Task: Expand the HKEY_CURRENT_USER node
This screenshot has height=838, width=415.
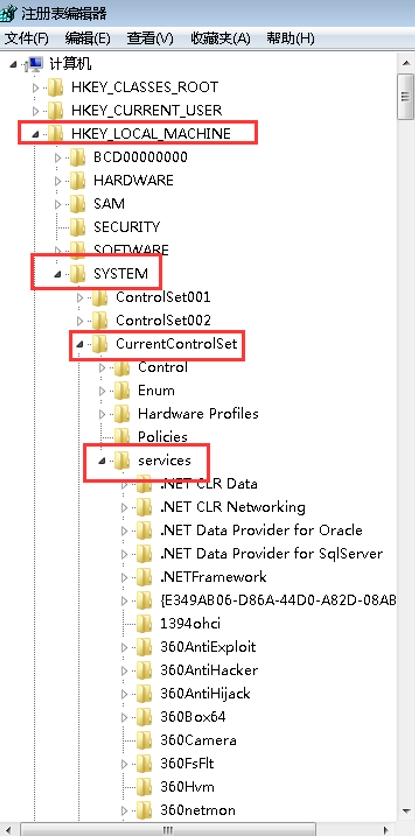Action: pos(36,111)
